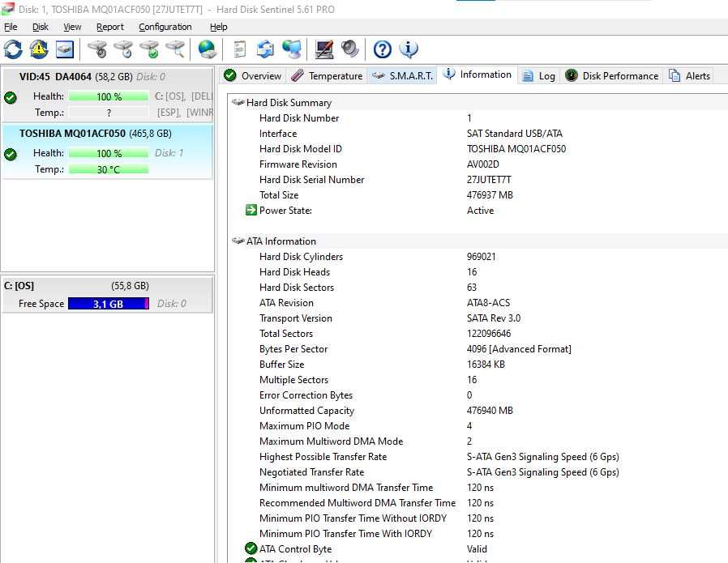
Task: Open the View menu
Action: click(x=72, y=27)
